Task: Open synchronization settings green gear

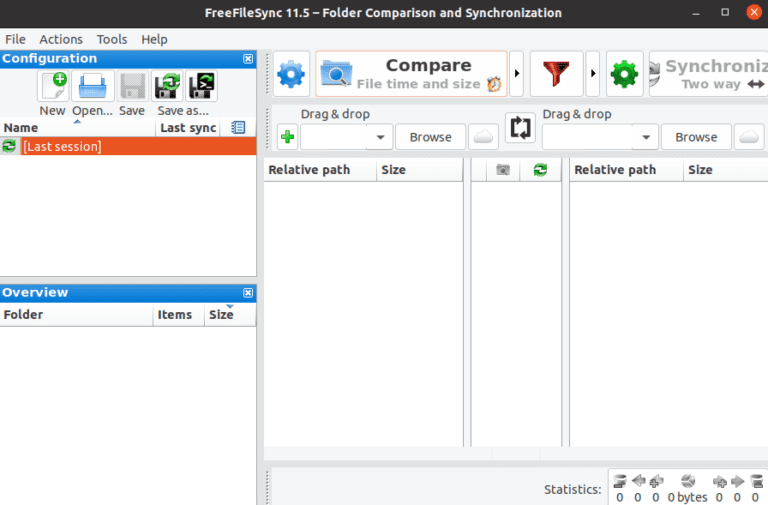Action: 624,74
